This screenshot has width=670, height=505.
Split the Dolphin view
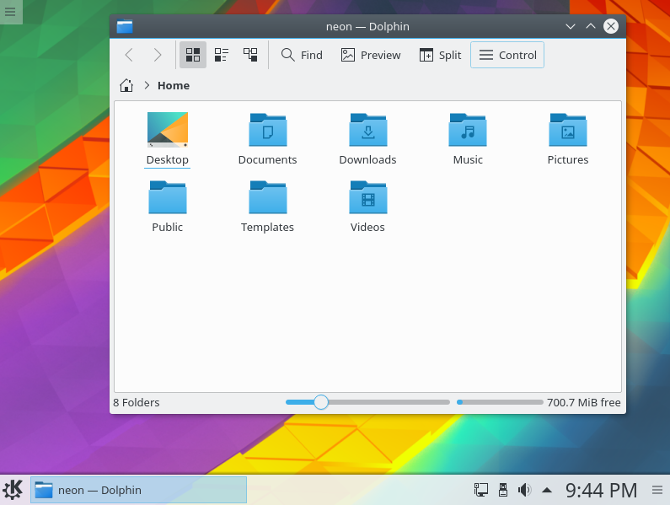[440, 55]
